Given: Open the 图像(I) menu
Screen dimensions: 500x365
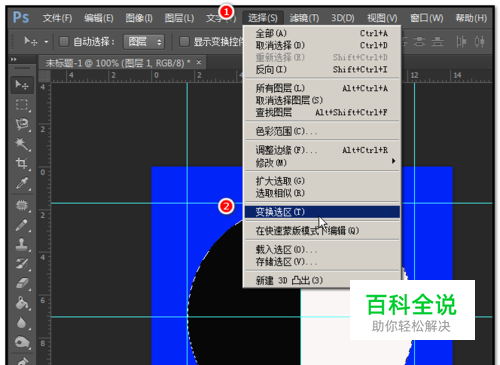Looking at the screenshot, I should click(139, 18).
